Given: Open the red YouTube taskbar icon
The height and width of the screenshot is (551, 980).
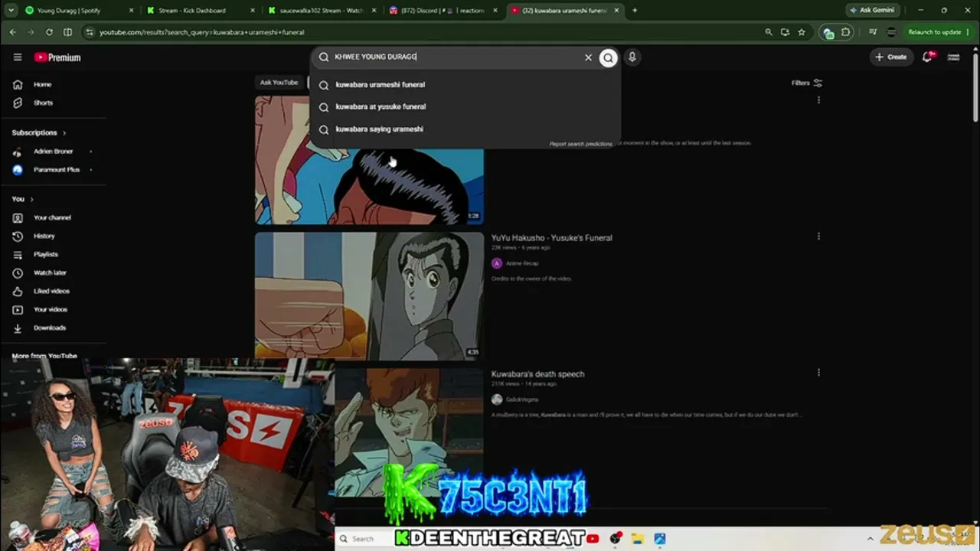Looking at the screenshot, I should tap(593, 539).
